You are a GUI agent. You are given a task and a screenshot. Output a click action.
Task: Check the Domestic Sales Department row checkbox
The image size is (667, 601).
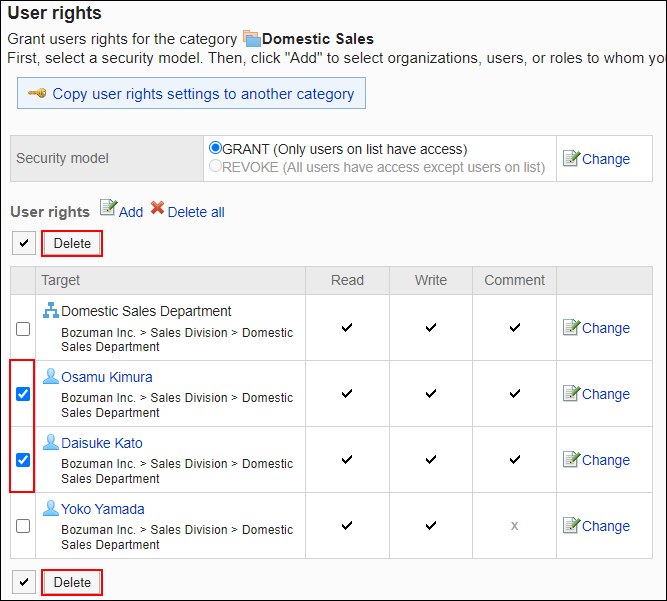23,329
